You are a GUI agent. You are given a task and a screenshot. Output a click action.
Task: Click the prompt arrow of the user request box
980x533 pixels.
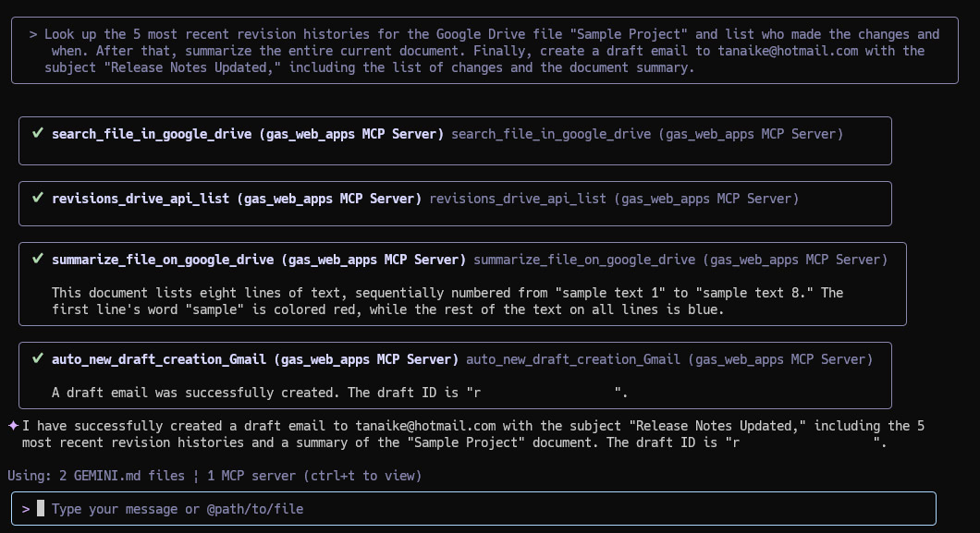point(33,34)
